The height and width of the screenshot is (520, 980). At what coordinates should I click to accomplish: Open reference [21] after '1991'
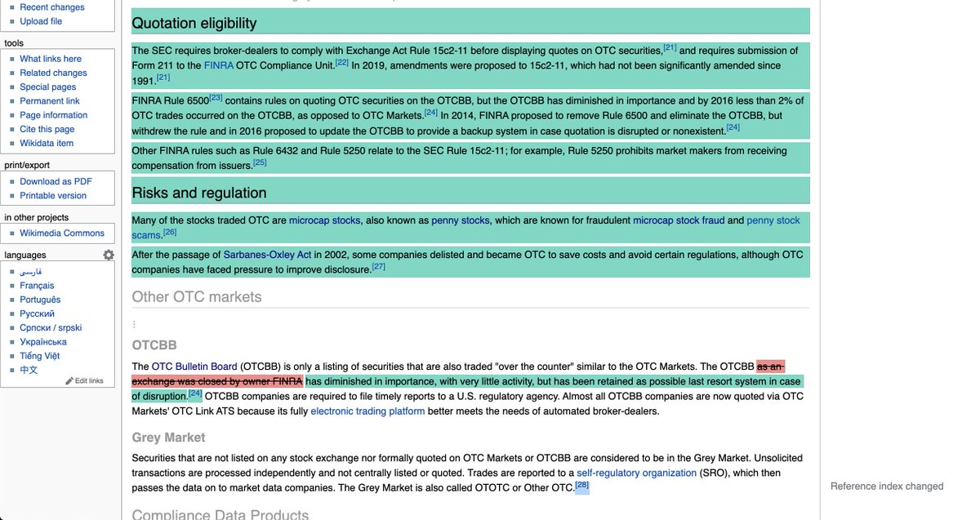point(163,78)
